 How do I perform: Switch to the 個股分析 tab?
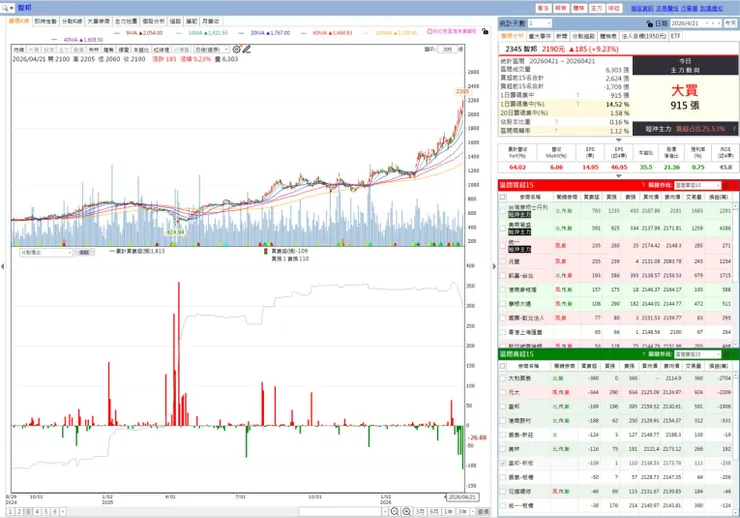pos(153,21)
